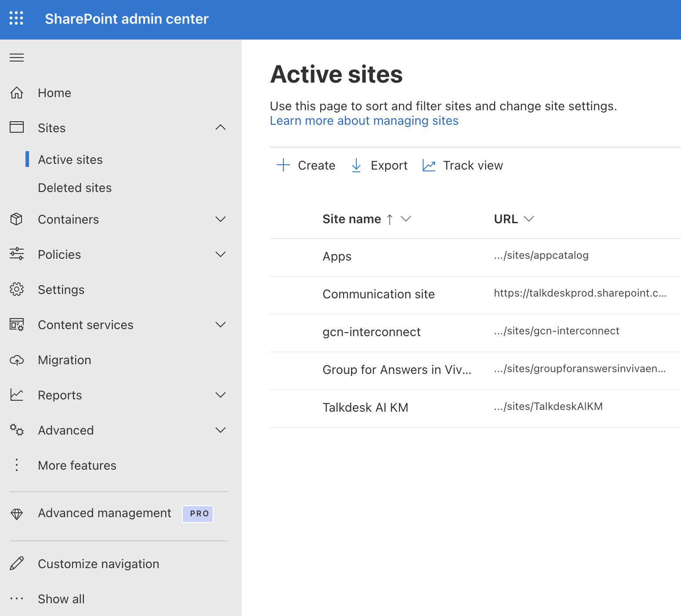Image resolution: width=681 pixels, height=616 pixels.
Task: Click the Migration cloud icon
Action: [16, 360]
